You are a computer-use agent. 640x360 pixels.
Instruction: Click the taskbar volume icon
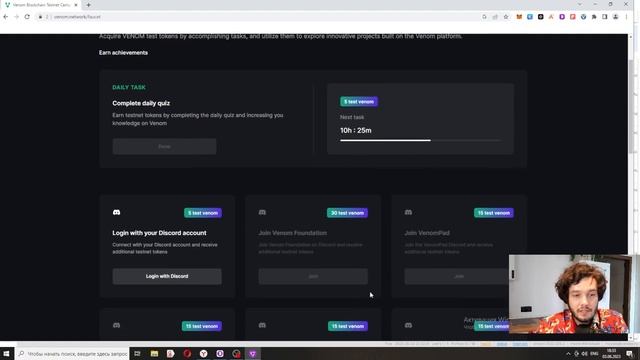[x=584, y=353]
